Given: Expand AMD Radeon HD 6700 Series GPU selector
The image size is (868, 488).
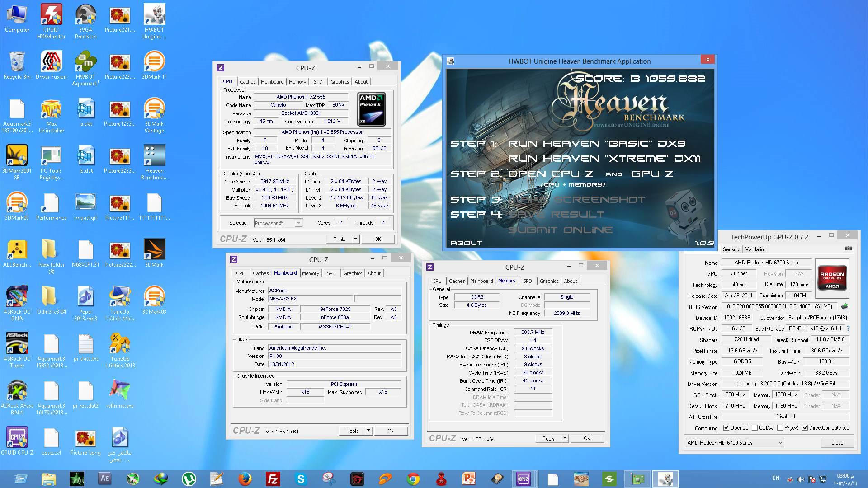Looking at the screenshot, I should click(735, 443).
